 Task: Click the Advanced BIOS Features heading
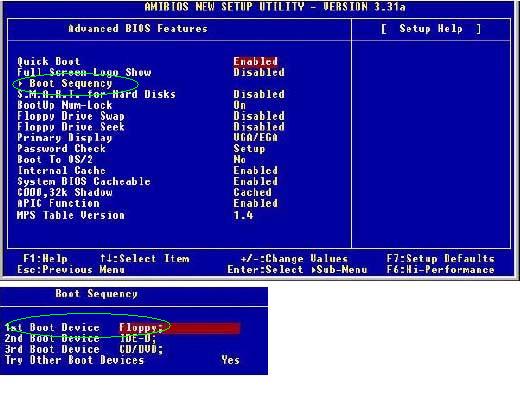138,28
